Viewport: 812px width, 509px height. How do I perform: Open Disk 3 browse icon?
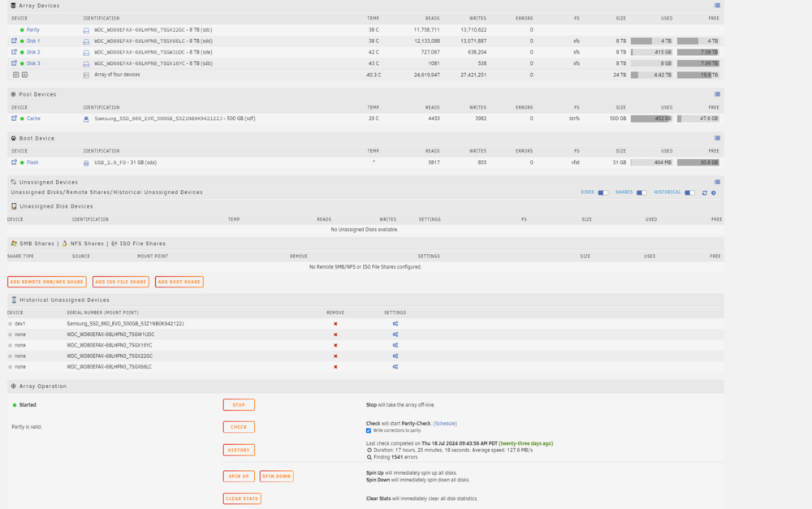click(14, 63)
